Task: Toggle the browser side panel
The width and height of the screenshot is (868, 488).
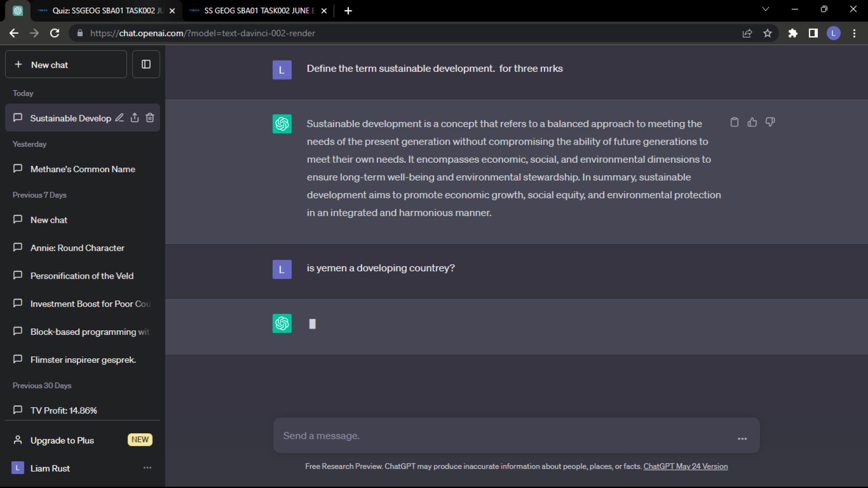Action: pos(813,33)
